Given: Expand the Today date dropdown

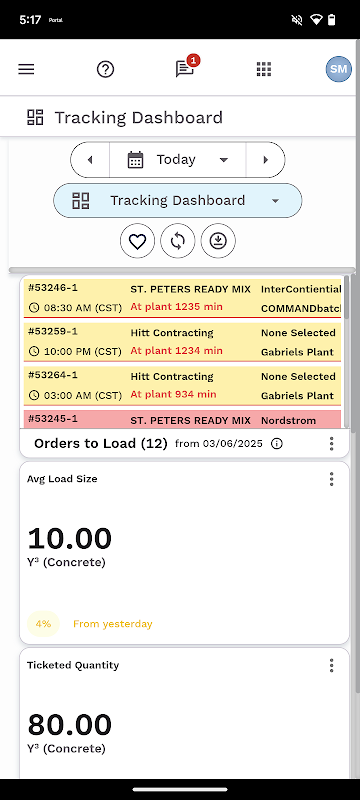Looking at the screenshot, I should tap(177, 160).
